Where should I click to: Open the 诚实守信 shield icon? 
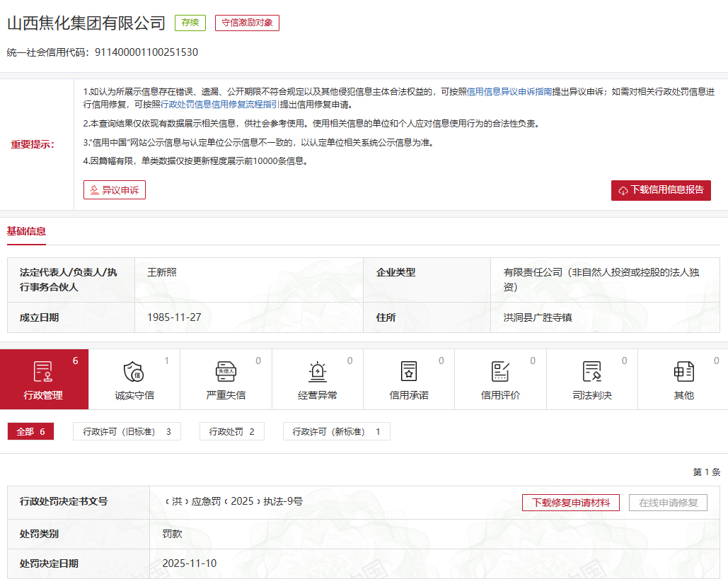[134, 372]
